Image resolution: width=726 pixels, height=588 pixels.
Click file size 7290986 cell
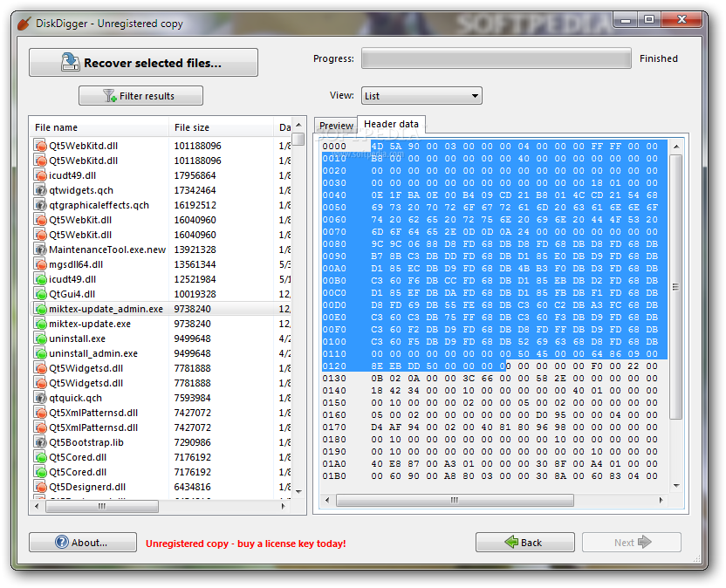[192, 442]
